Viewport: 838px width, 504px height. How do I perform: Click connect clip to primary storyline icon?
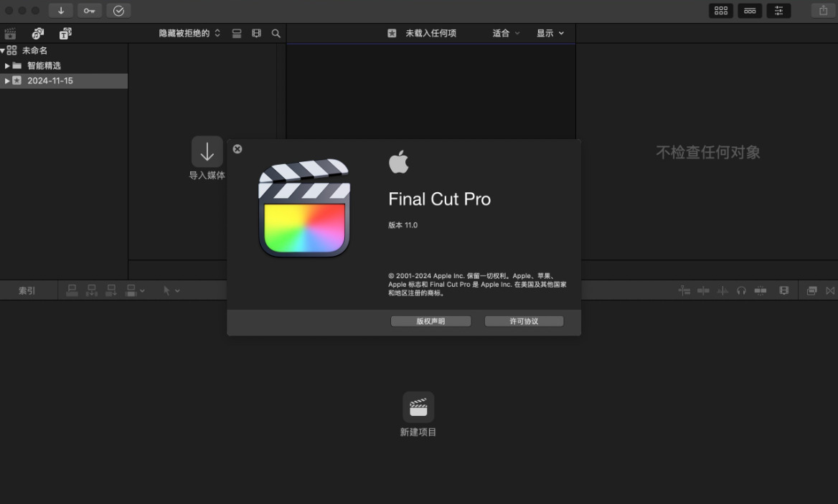pyautogui.click(x=72, y=290)
